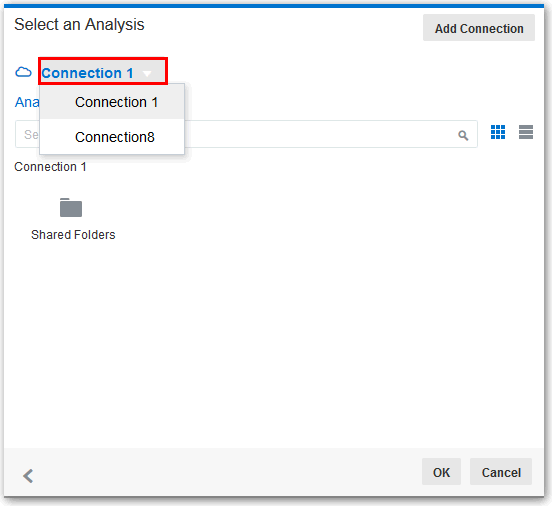
Task: Click the blank folder listing area
Action: tap(275, 345)
